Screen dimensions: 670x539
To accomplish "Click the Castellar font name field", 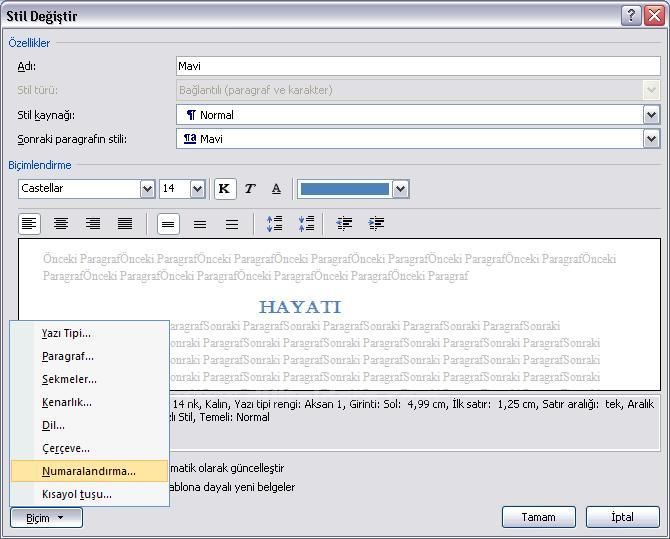I will click(79, 189).
